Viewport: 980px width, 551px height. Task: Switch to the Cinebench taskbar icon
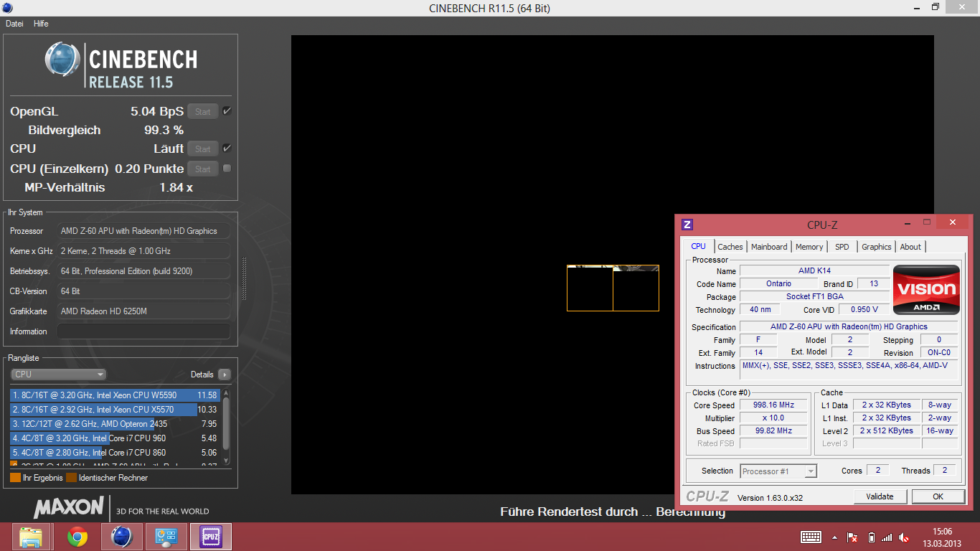121,536
